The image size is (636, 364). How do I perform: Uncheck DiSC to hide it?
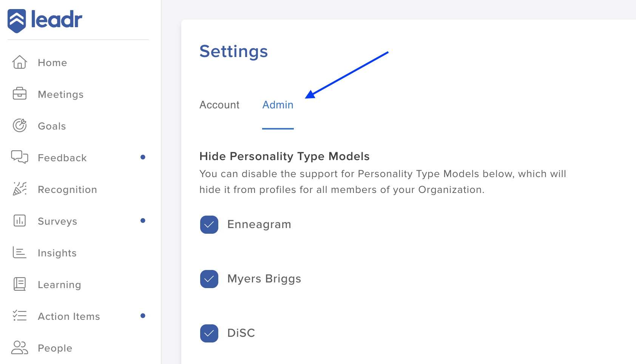(x=209, y=333)
